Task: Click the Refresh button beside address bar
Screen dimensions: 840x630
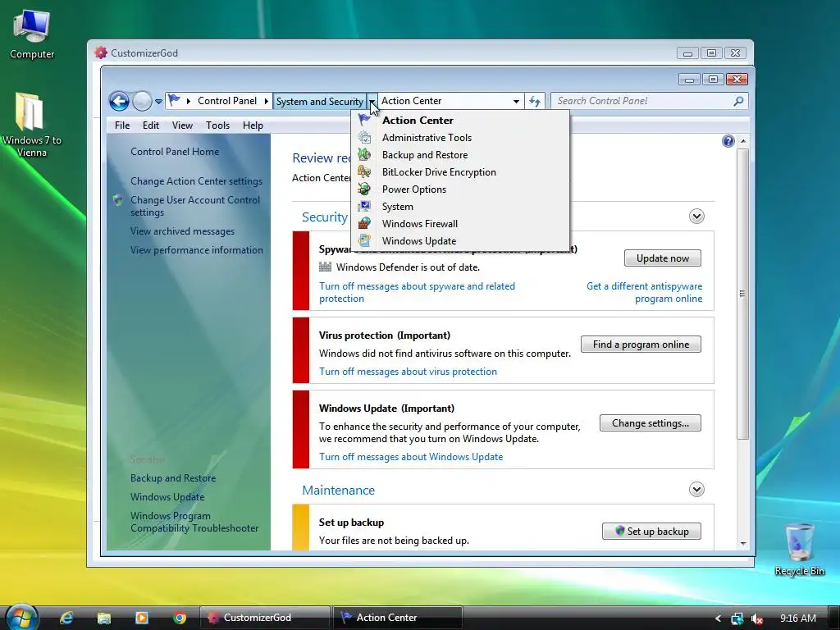Action: tap(535, 101)
